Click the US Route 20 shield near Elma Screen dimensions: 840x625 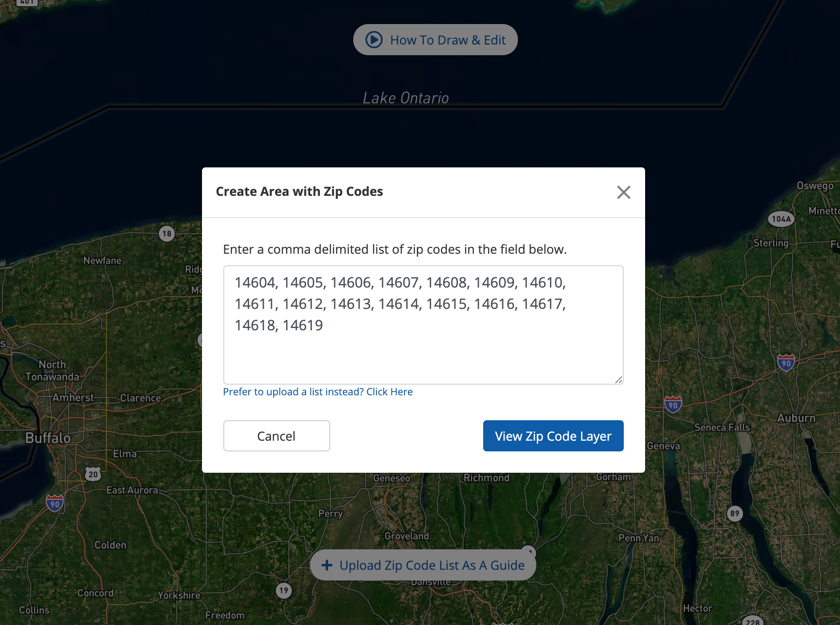point(93,474)
